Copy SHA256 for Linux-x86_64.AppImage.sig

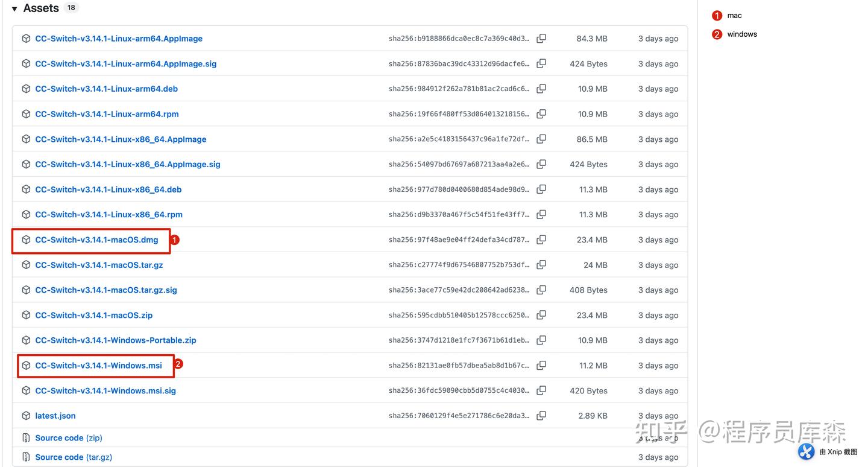tap(541, 164)
